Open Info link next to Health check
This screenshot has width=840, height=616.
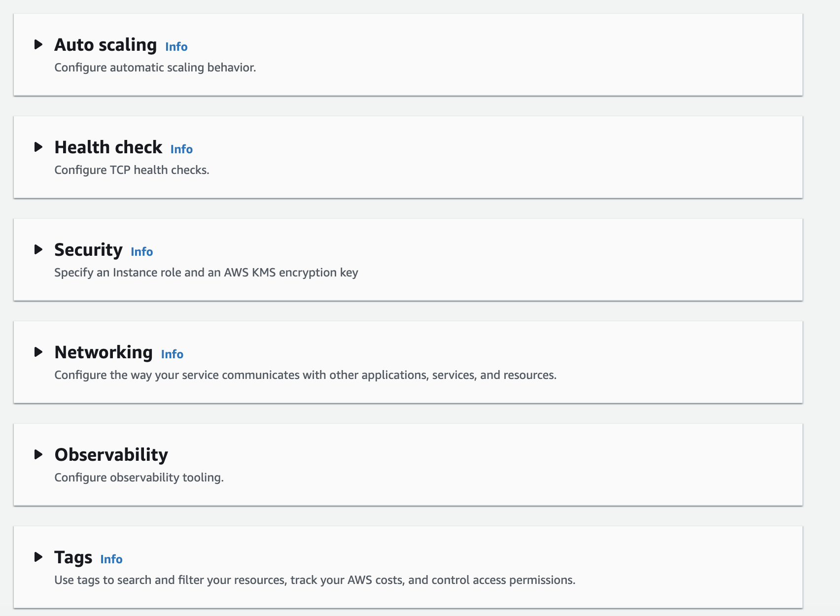coord(181,149)
